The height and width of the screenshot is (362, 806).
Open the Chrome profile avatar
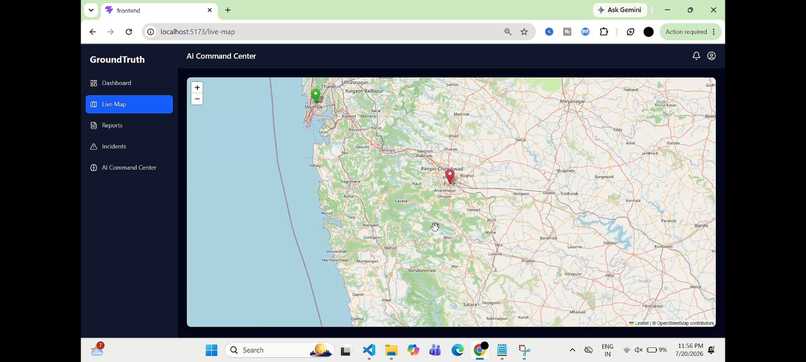coord(648,32)
